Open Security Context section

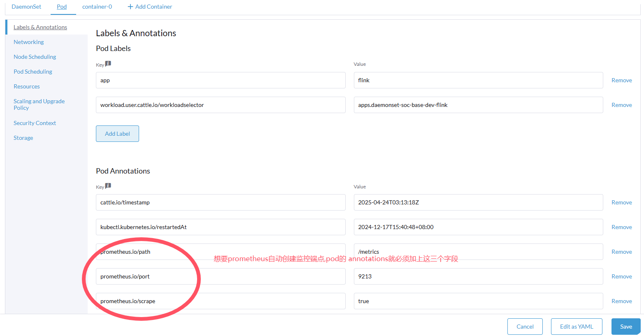(x=35, y=123)
